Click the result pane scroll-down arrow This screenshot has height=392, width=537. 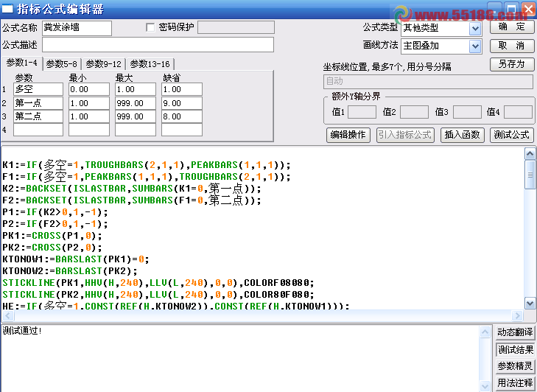pyautogui.click(x=485, y=386)
